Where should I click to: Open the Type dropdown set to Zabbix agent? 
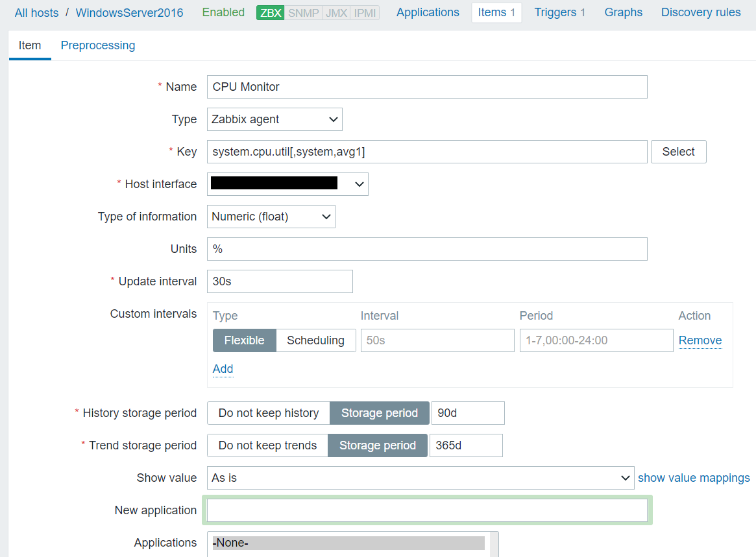275,119
